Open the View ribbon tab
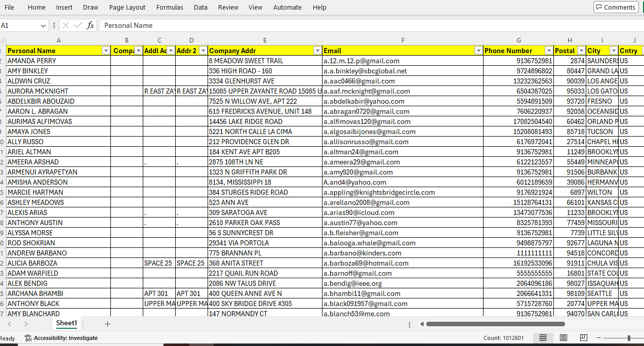Screen dimensions: 644x346 [x=256, y=7]
